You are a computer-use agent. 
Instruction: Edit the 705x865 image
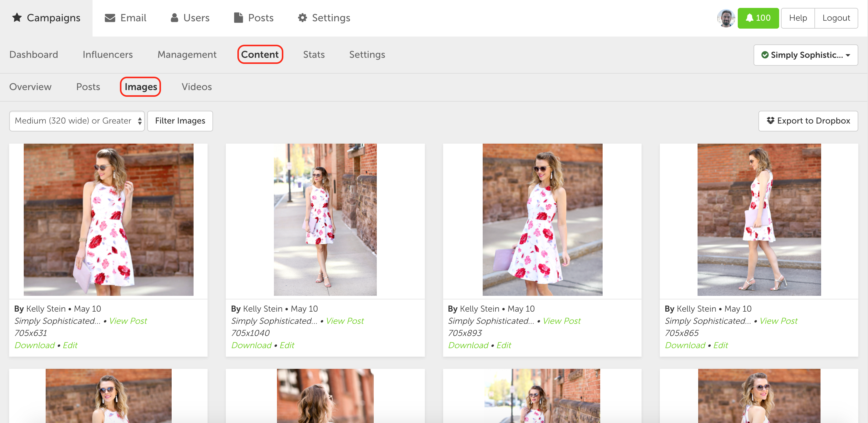click(721, 345)
